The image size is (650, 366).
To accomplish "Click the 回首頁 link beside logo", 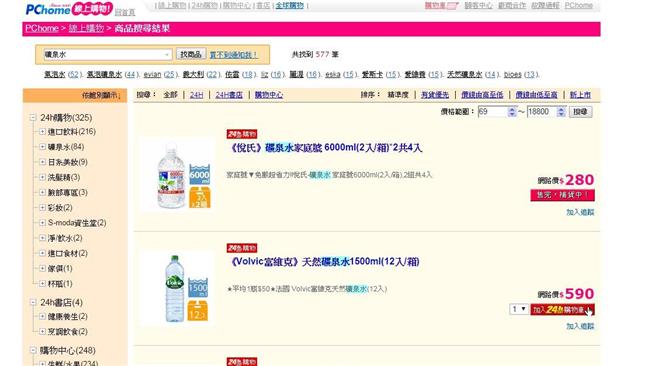I will point(125,12).
